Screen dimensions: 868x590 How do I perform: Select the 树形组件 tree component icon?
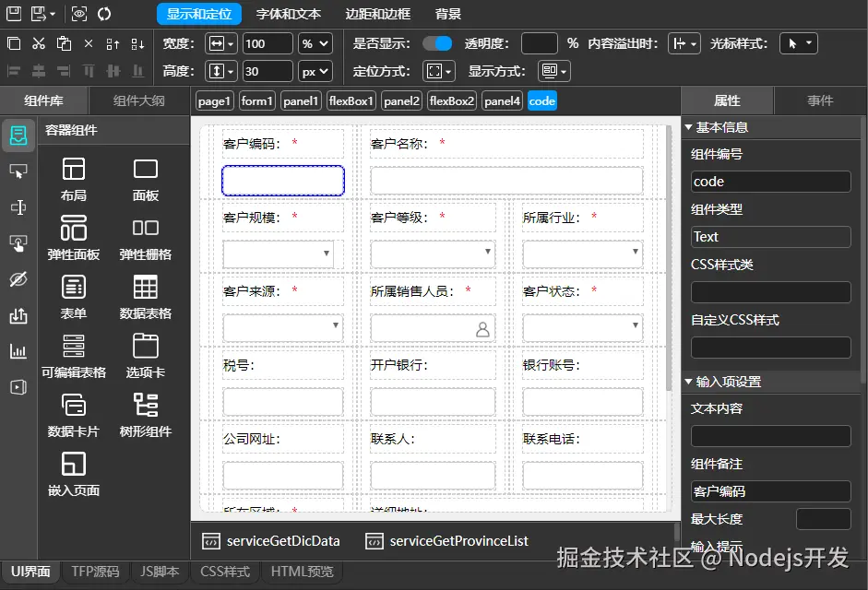pos(146,406)
